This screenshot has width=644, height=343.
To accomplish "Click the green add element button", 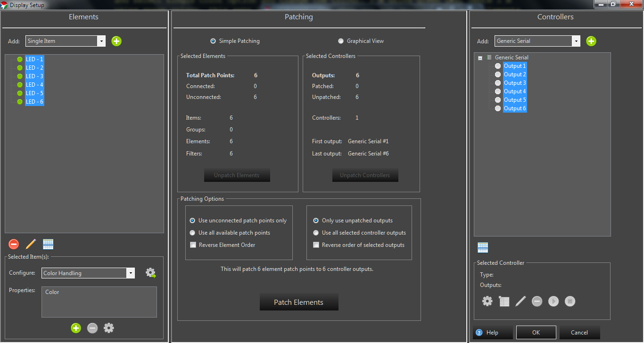I will (116, 41).
